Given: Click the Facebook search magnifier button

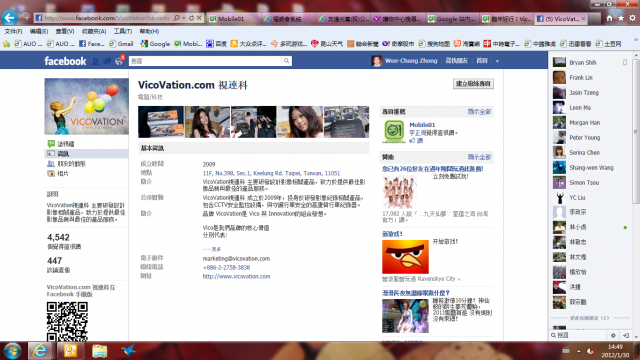Looking at the screenshot, I should [287, 61].
